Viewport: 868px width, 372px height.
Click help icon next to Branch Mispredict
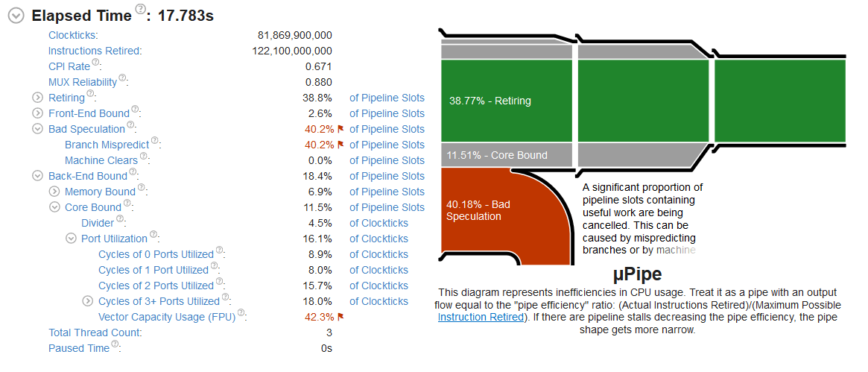[156, 142]
